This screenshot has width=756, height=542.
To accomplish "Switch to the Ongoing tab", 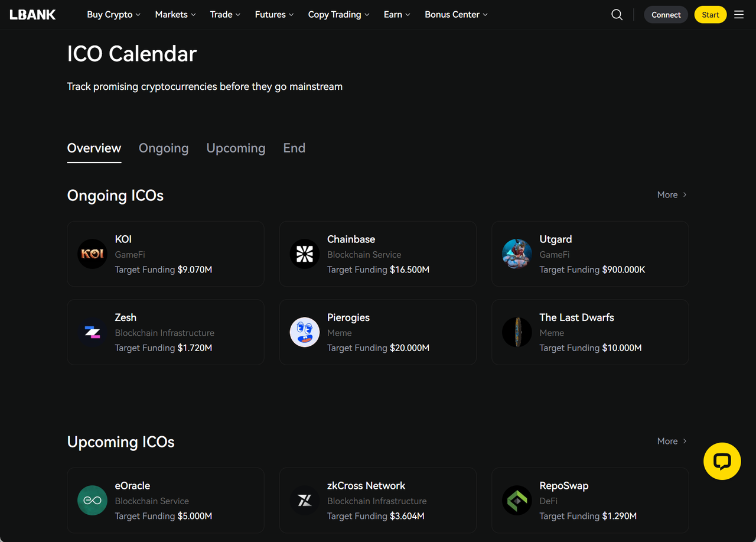I will [x=164, y=148].
